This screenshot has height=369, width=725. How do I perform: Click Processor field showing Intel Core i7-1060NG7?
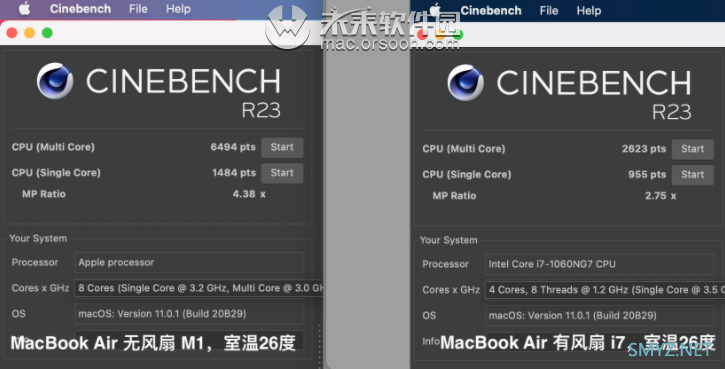(x=599, y=264)
